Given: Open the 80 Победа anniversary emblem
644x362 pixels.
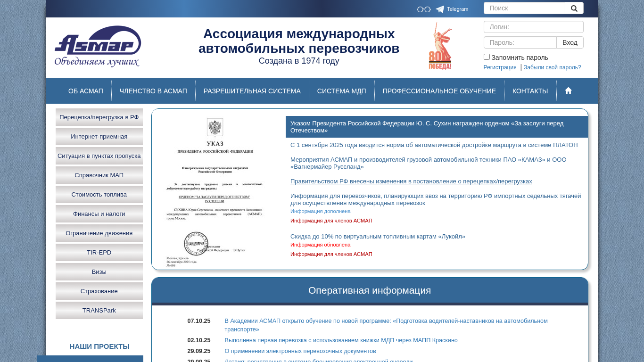Looking at the screenshot, I should 440,46.
